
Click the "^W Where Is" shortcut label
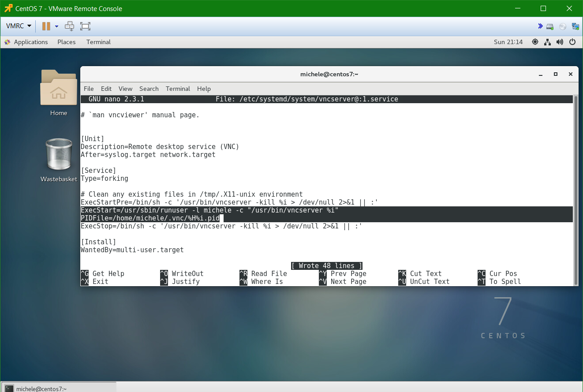click(261, 282)
